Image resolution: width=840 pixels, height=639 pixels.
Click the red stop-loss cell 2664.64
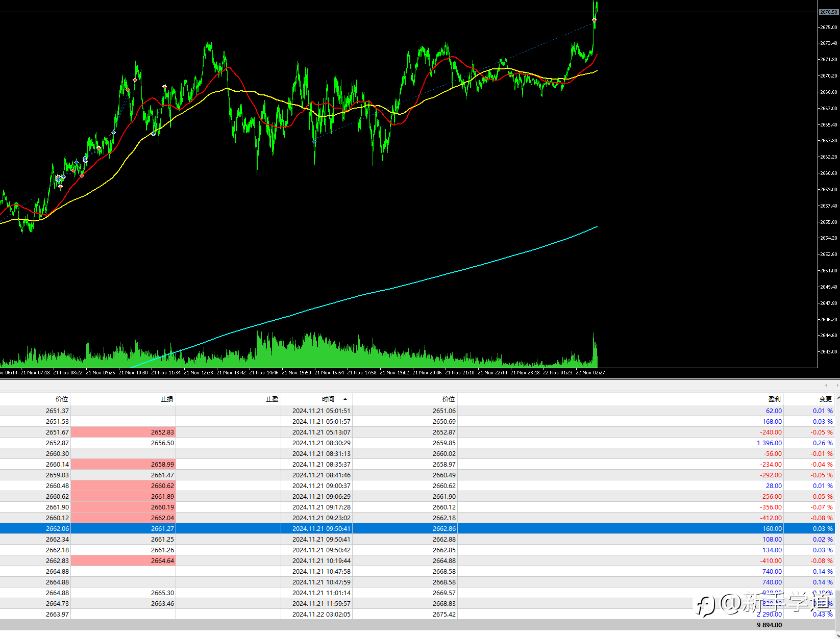pyautogui.click(x=123, y=561)
